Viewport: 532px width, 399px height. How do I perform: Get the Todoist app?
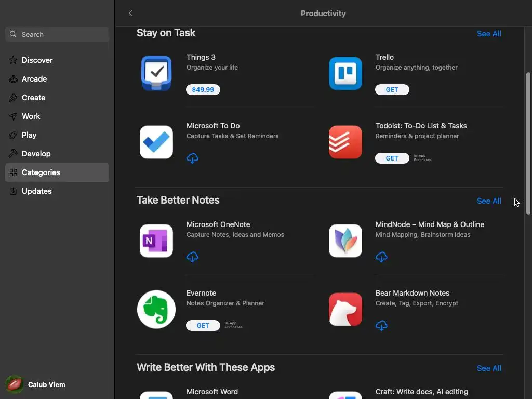click(392, 158)
